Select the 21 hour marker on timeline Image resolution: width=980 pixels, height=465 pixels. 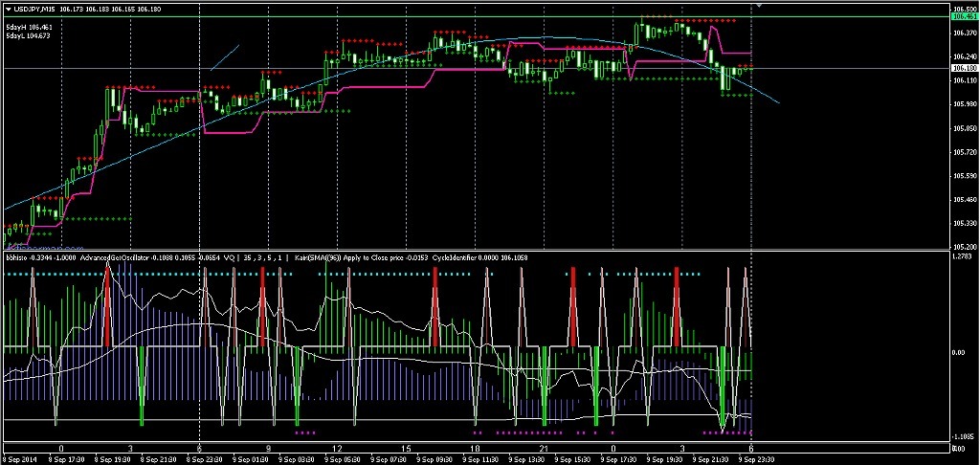(x=544, y=448)
